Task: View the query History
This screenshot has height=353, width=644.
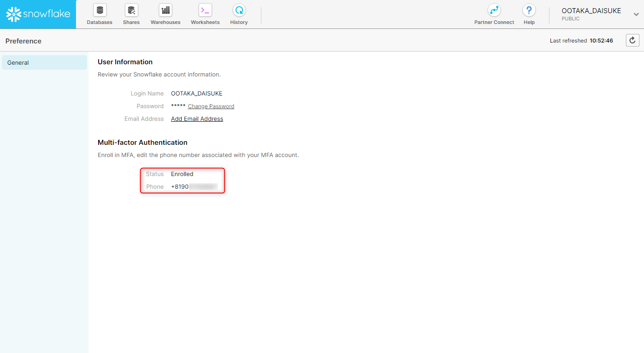Action: pyautogui.click(x=238, y=14)
